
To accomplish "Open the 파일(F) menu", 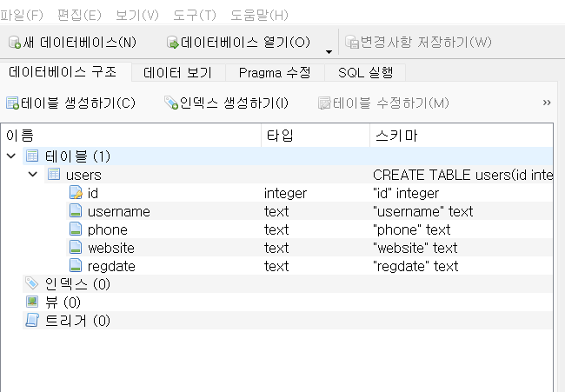I will [x=21, y=15].
